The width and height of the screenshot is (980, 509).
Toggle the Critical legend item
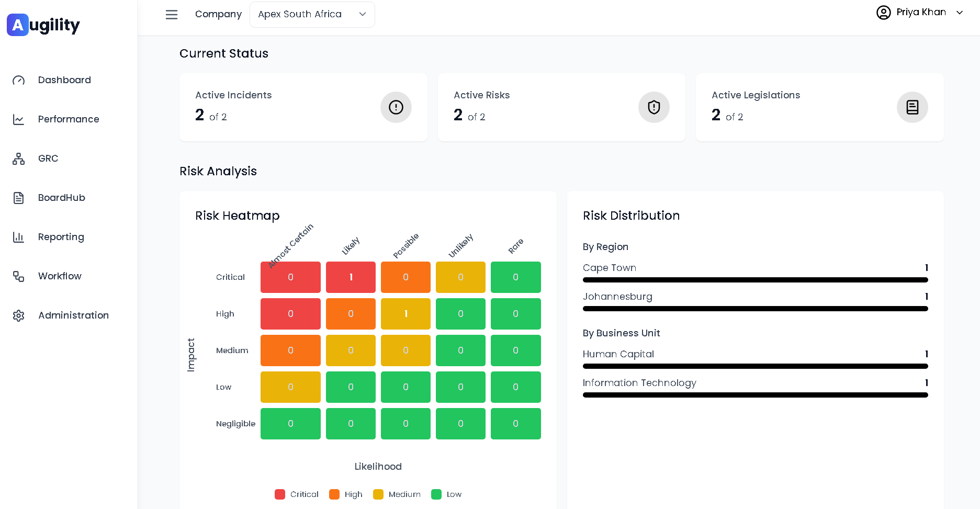[297, 494]
